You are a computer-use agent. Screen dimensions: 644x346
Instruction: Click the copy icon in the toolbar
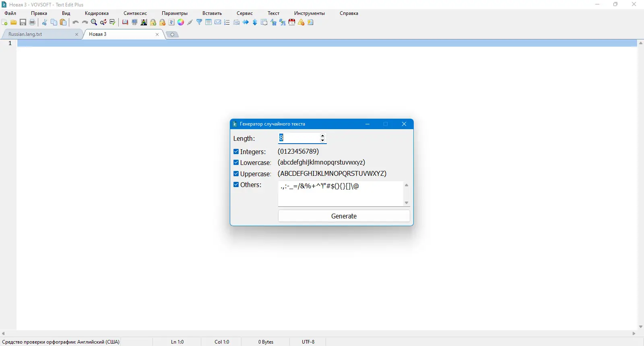coord(54,22)
